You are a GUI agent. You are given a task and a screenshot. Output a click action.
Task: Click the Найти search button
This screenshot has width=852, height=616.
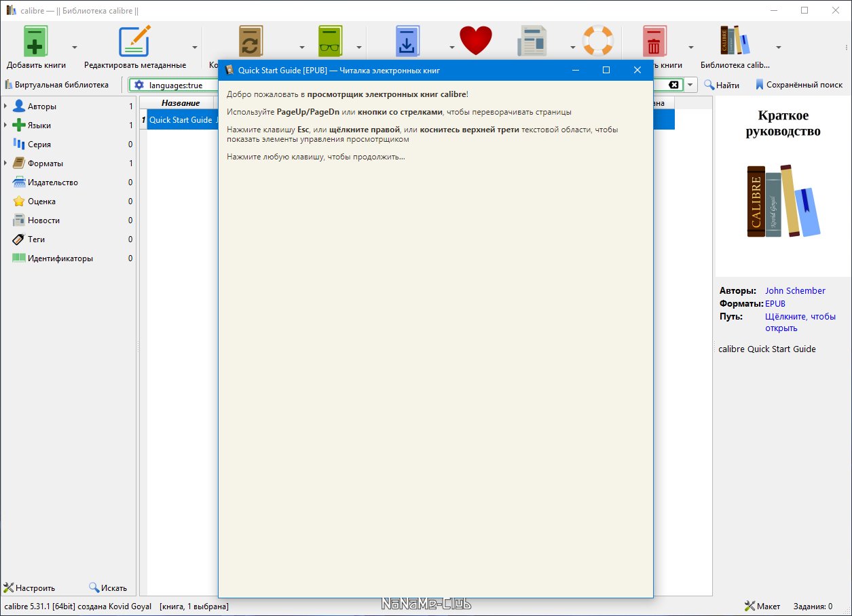[x=722, y=85]
